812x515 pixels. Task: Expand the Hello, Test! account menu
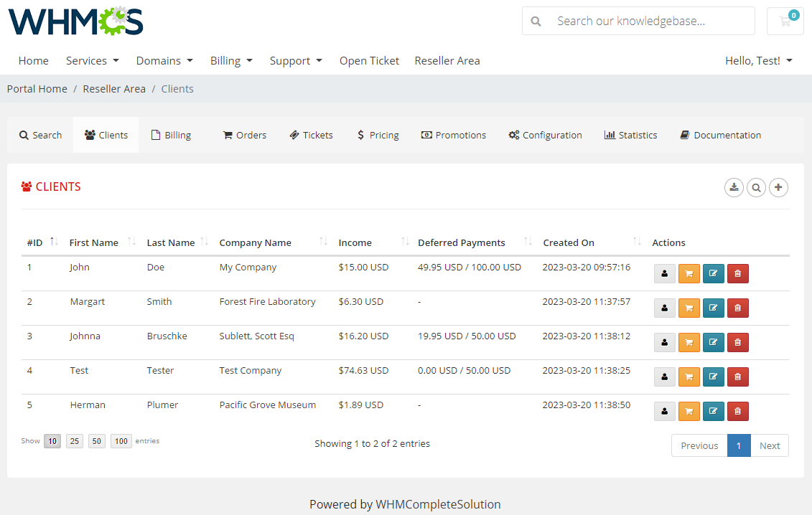tap(758, 60)
